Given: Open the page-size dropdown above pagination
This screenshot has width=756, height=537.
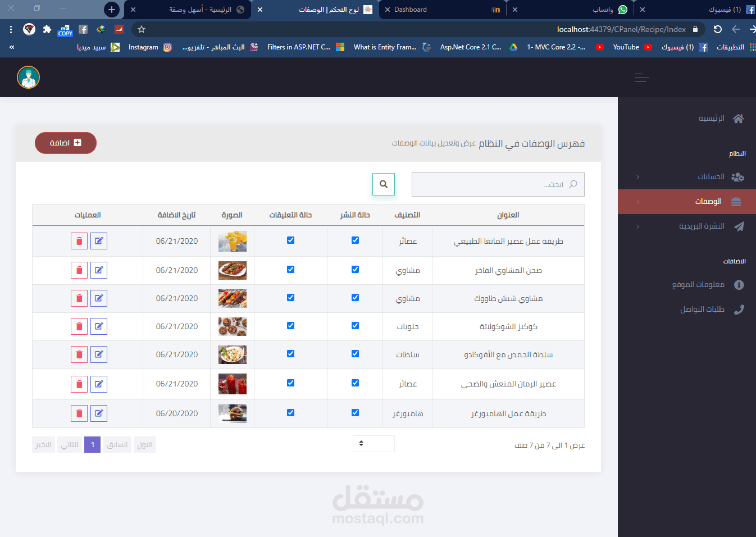Looking at the screenshot, I should tap(374, 444).
